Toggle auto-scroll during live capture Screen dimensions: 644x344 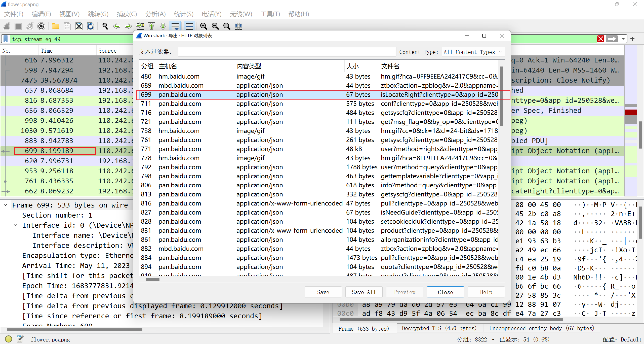[175, 26]
